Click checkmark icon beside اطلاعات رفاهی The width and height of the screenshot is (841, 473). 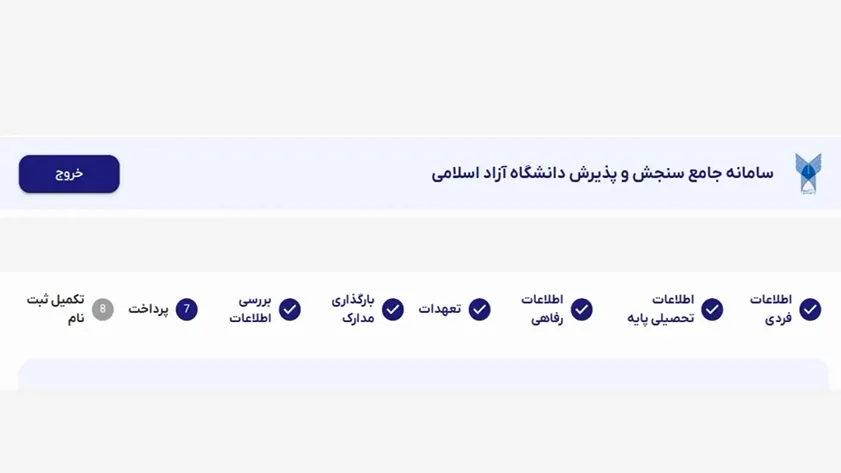tap(581, 310)
